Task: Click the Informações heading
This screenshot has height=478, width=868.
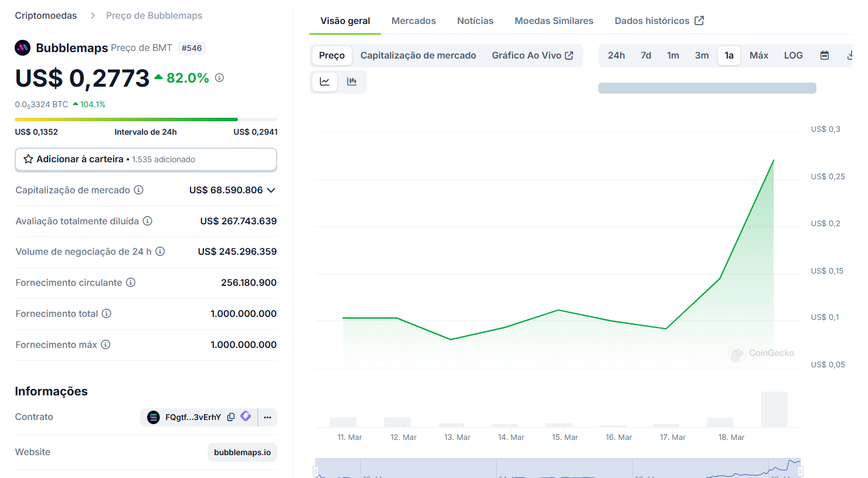Action: 51,391
